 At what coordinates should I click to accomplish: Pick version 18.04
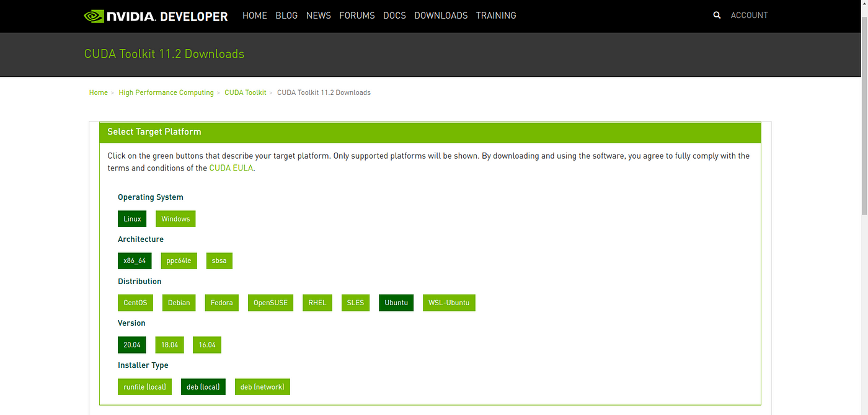[x=170, y=345]
